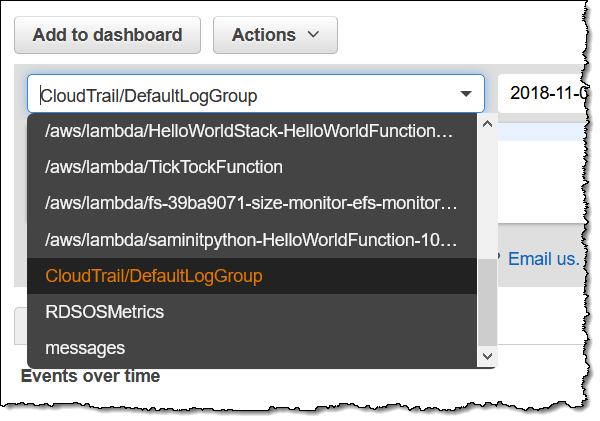Screen dimensions: 600x421
Task: Open the Actions dropdown menu
Action: pos(275,35)
